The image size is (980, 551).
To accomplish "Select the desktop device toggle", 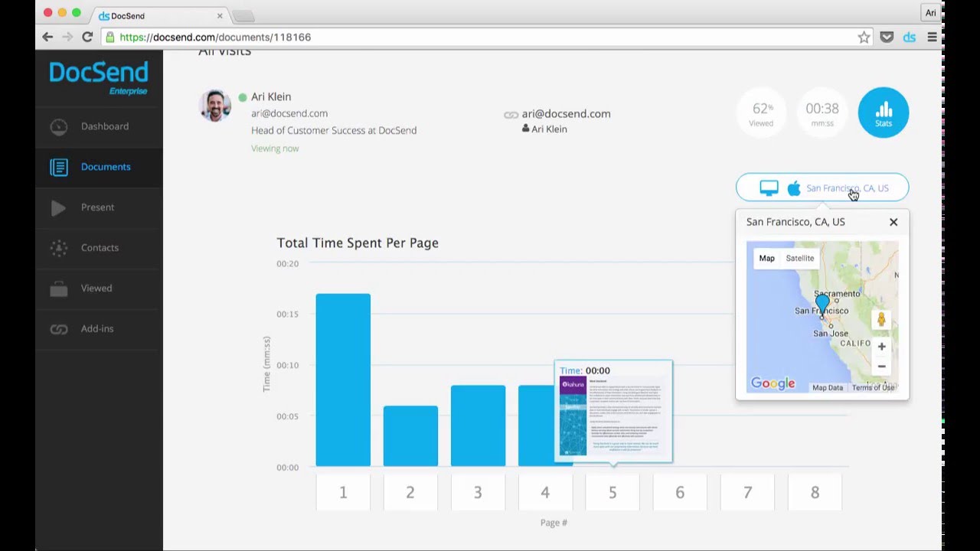I will pyautogui.click(x=768, y=187).
